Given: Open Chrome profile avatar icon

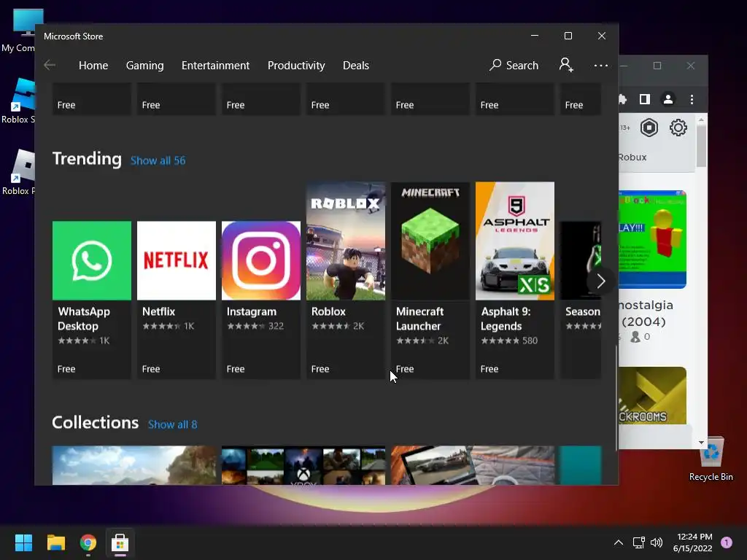Looking at the screenshot, I should coord(668,99).
